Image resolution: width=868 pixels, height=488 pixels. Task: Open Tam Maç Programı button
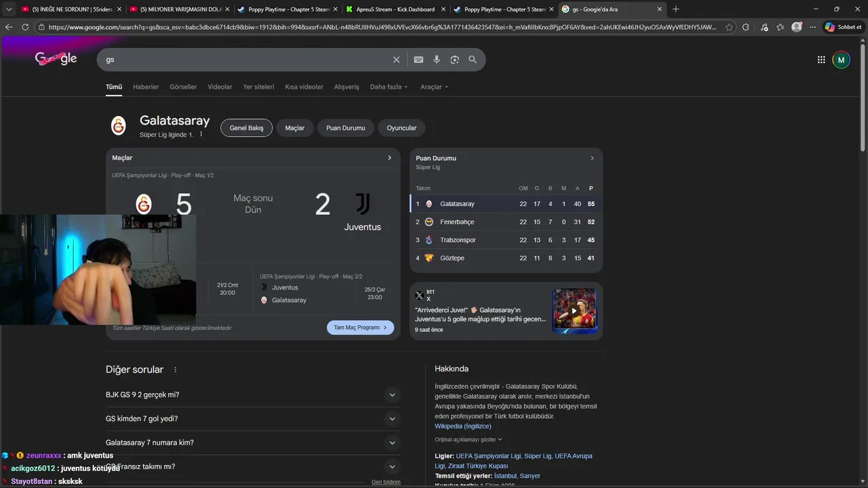point(360,327)
